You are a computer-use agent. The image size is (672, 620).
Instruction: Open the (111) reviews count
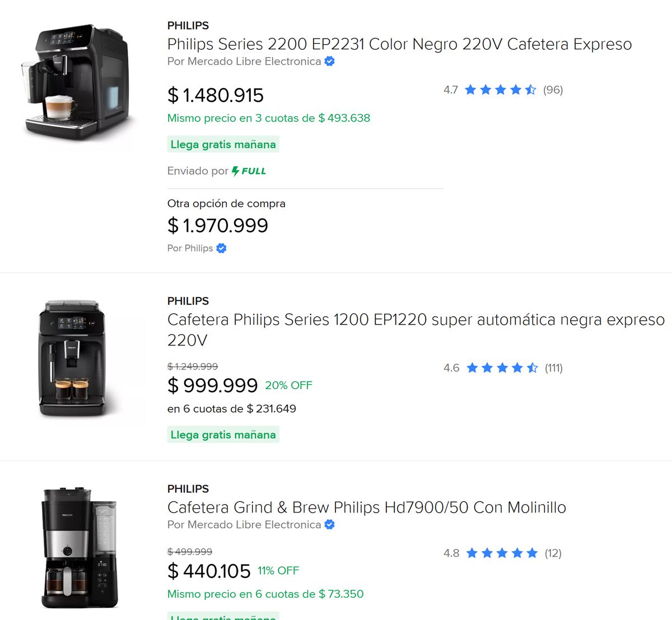pos(553,368)
